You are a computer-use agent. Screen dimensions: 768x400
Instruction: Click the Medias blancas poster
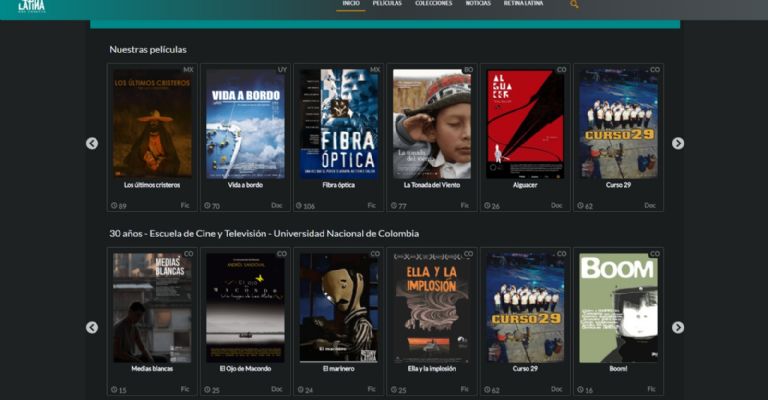(x=152, y=307)
